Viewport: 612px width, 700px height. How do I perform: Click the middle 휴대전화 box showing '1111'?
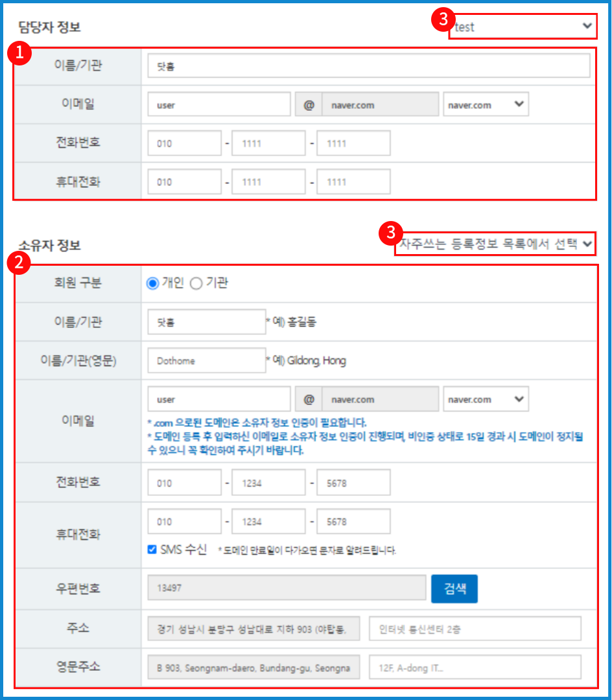click(268, 181)
